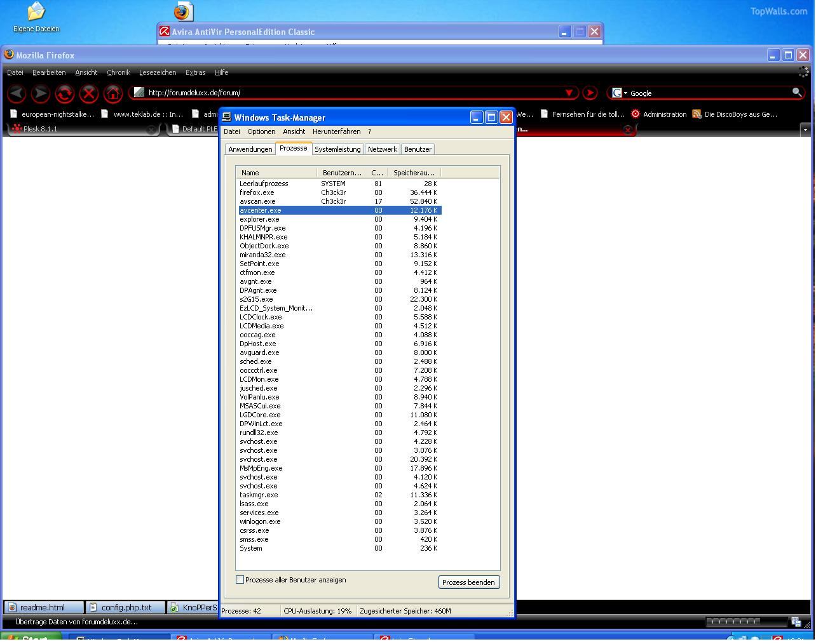Open address bar history dropdown arrow
816x644 pixels.
point(569,93)
